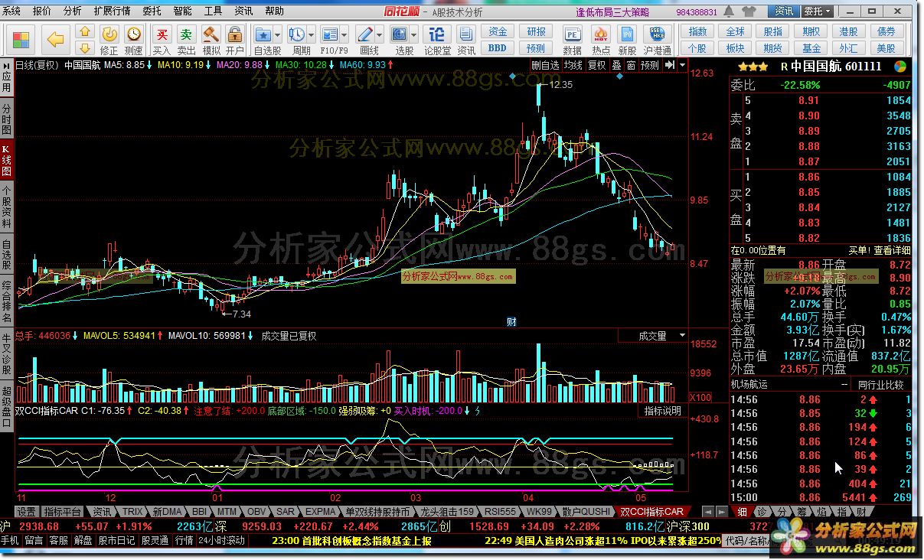
Task: Click the pie chart icon beside 601111
Action: [900, 67]
